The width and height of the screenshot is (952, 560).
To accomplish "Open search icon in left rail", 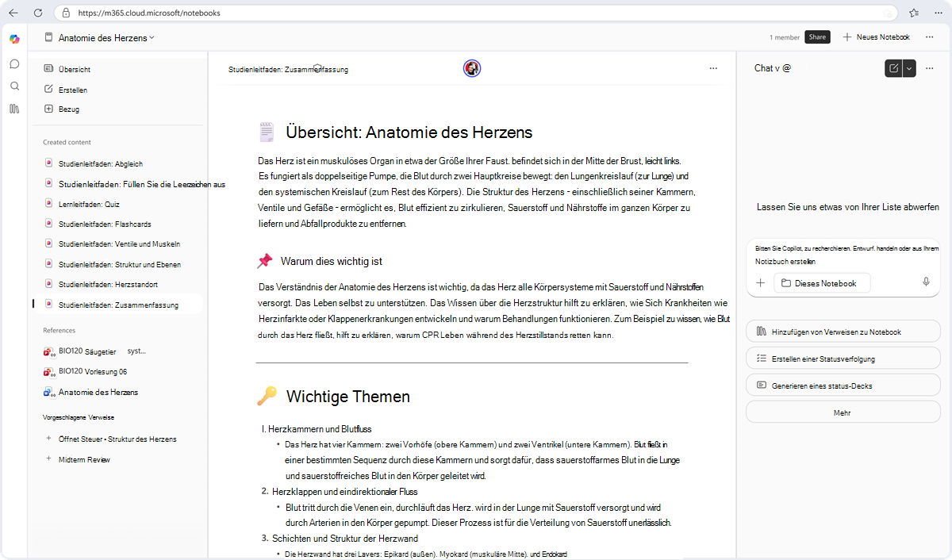I will tap(14, 86).
